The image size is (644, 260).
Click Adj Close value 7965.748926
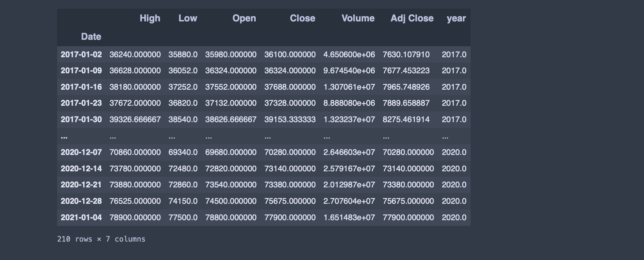[406, 87]
